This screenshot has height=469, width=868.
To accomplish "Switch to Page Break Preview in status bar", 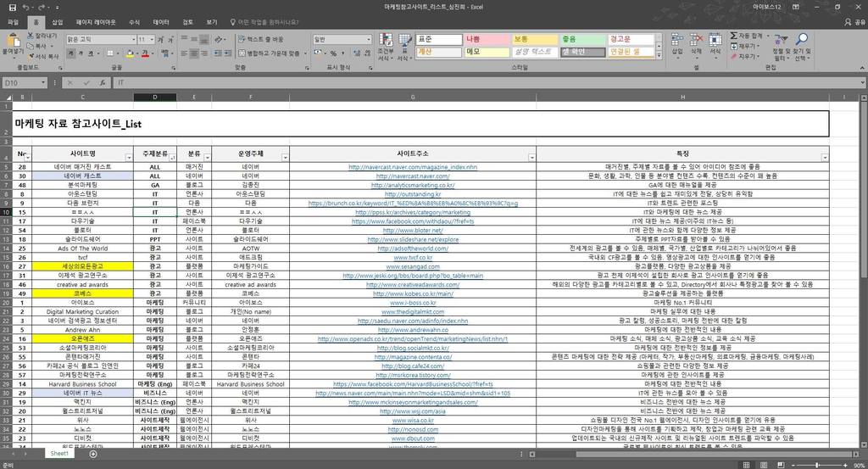I will [x=781, y=465].
